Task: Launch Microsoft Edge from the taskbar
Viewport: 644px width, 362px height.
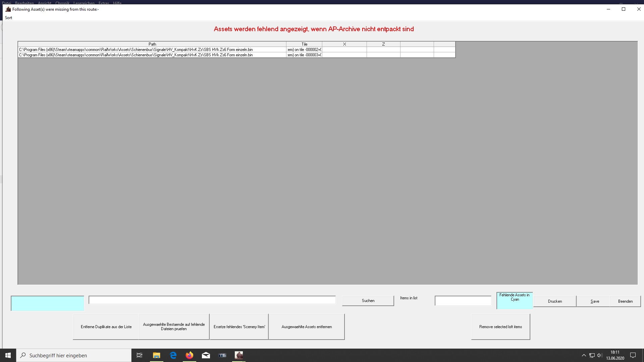Action: point(173,355)
